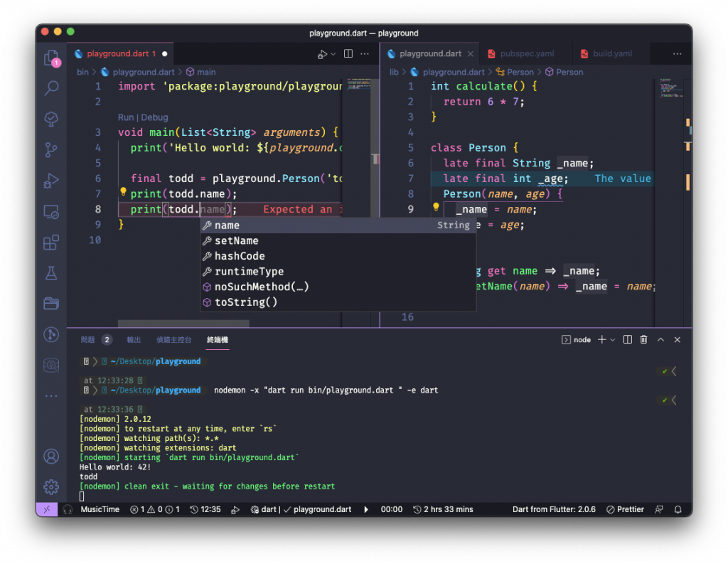Split the terminal pane
The image size is (728, 564).
(627, 339)
